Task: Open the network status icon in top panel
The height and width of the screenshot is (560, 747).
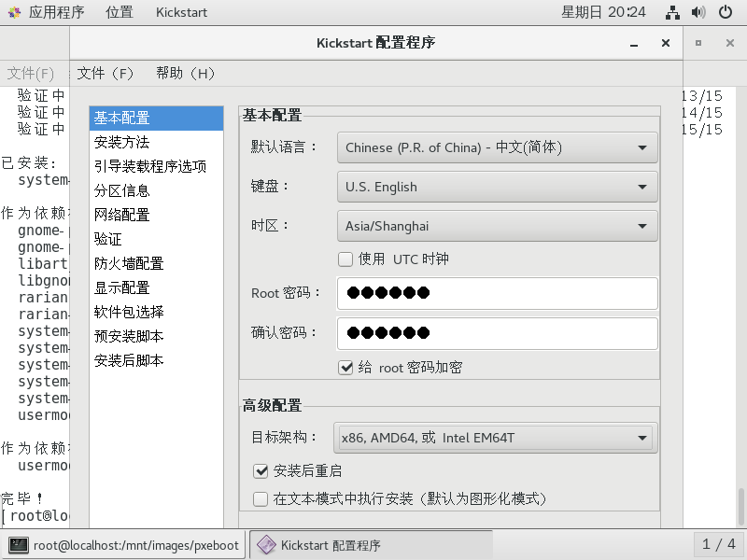Action: coord(672,12)
